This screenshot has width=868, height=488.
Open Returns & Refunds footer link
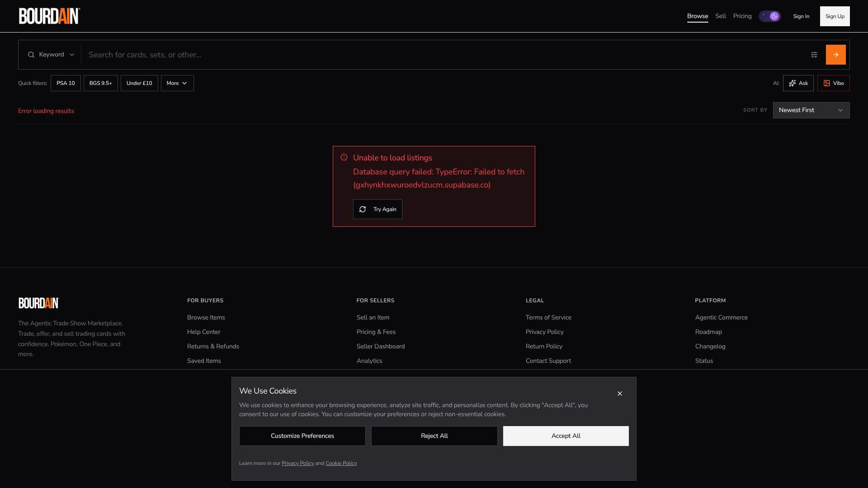(213, 347)
